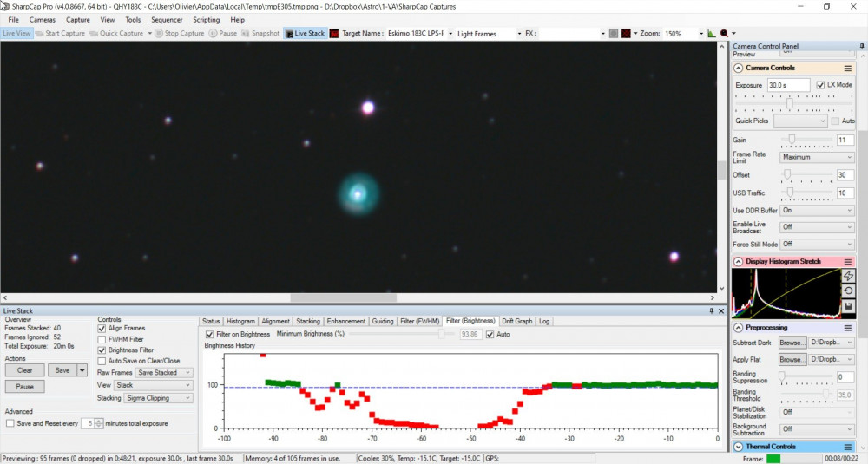868x464 pixels.
Task: Click the Exposure slider
Action: pyautogui.click(x=794, y=103)
